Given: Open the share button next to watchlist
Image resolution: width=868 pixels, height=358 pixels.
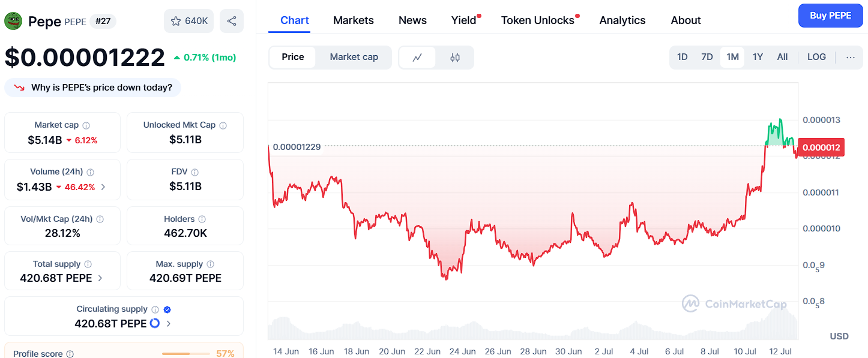Looking at the screenshot, I should (232, 21).
